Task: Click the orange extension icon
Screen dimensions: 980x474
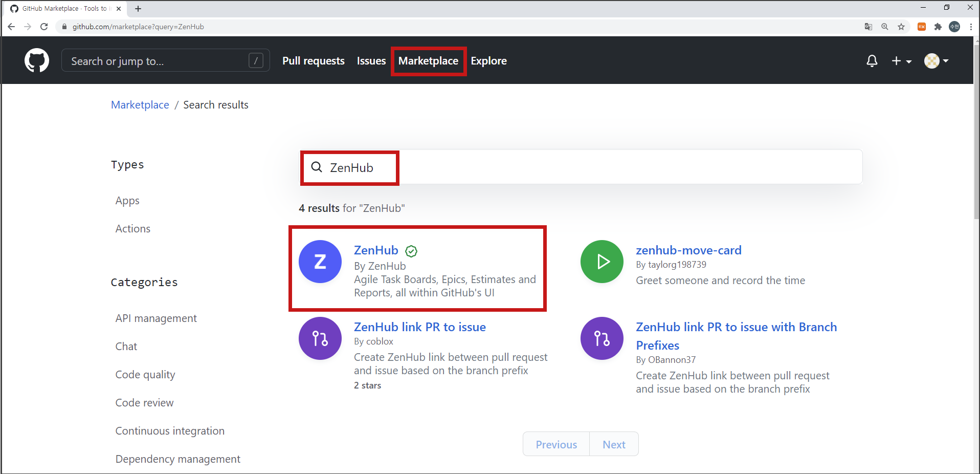Action: tap(922, 27)
